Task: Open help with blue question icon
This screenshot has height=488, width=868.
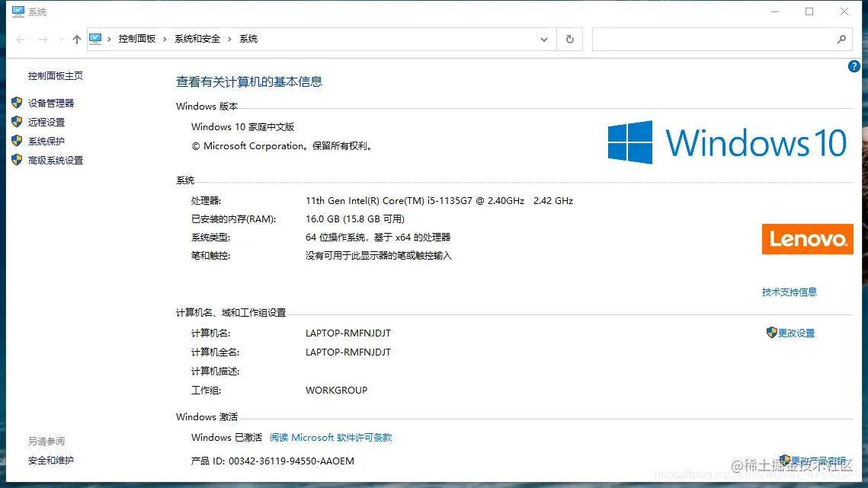Action: pyautogui.click(x=854, y=66)
